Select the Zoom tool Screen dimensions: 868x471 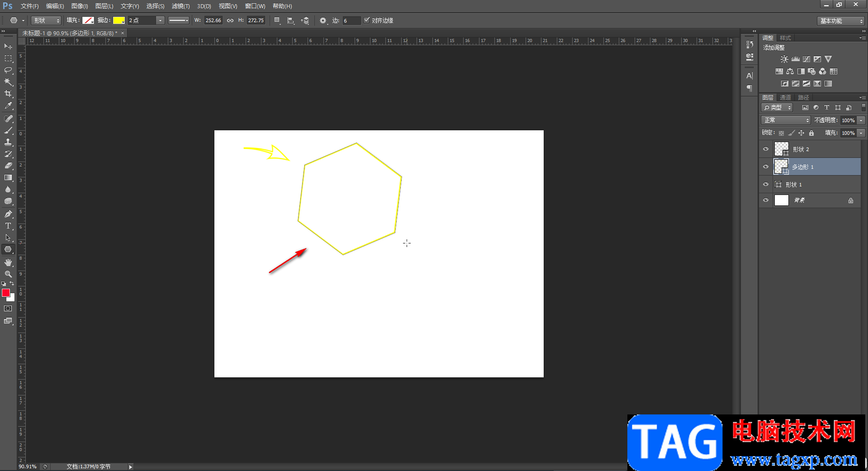tap(8, 274)
